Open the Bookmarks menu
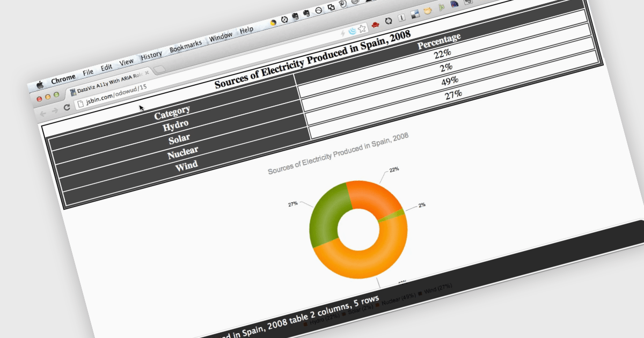This screenshot has height=338, width=644. pyautogui.click(x=185, y=46)
